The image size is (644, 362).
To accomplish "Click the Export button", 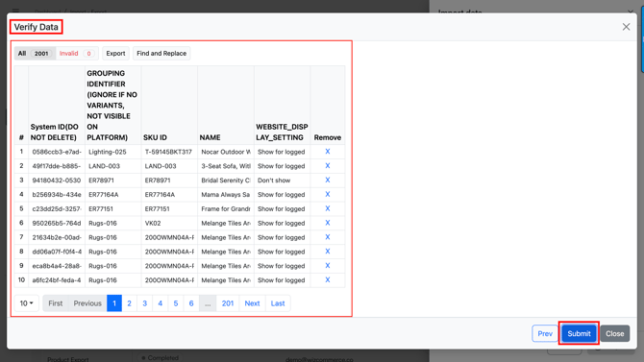I will [x=115, y=54].
